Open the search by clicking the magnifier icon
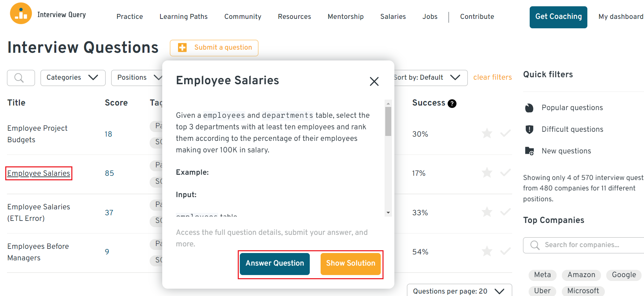This screenshot has width=644, height=296. tap(20, 78)
